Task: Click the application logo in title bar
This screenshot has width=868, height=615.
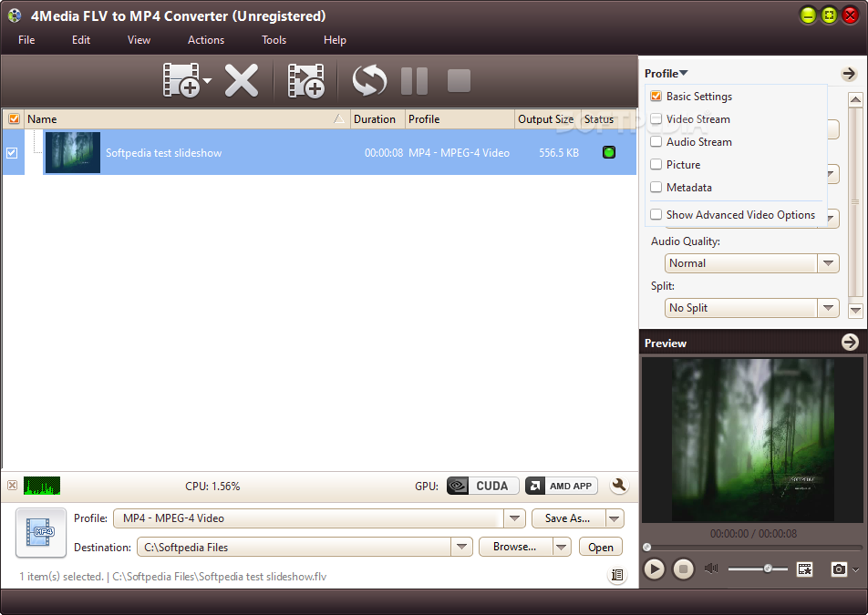Action: click(x=15, y=15)
